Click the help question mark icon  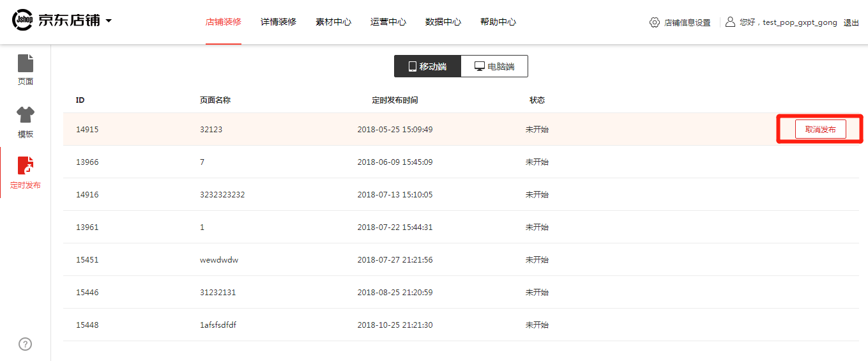(25, 344)
